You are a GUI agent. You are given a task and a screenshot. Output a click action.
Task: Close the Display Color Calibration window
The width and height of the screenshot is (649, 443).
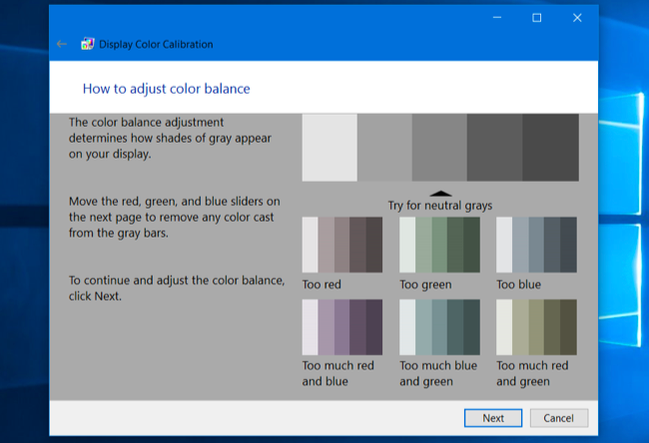tap(577, 17)
